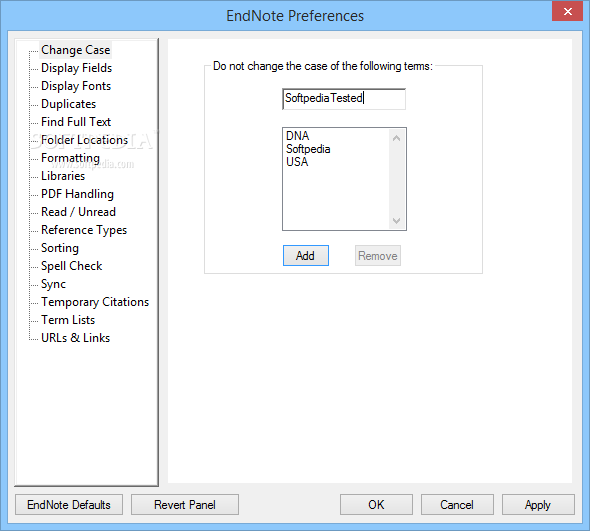Cancel the preferences dialog

tap(457, 505)
